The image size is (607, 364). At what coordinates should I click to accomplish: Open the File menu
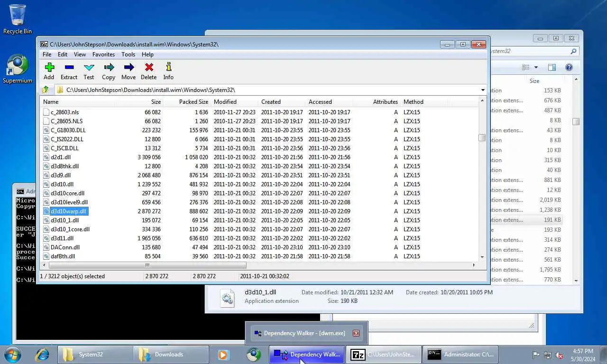(47, 55)
